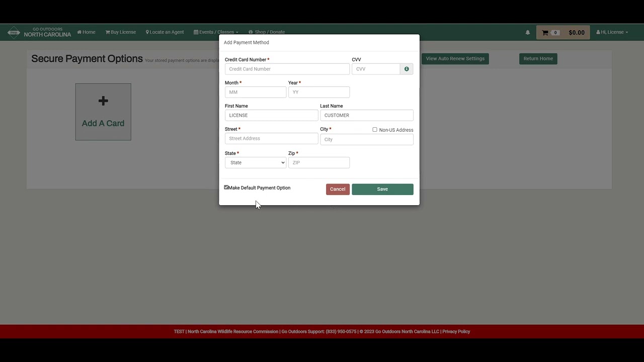Select the First Name field
This screenshot has height=362, width=644.
point(272,115)
